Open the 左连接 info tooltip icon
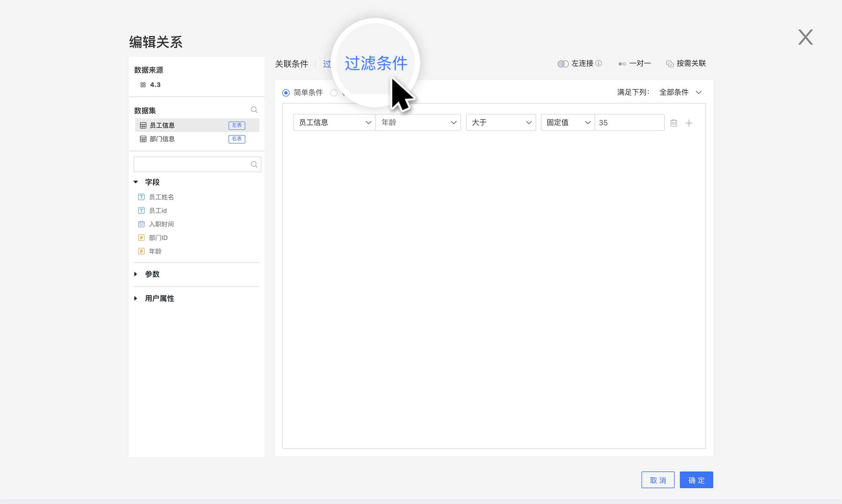The height and width of the screenshot is (504, 842). click(599, 63)
